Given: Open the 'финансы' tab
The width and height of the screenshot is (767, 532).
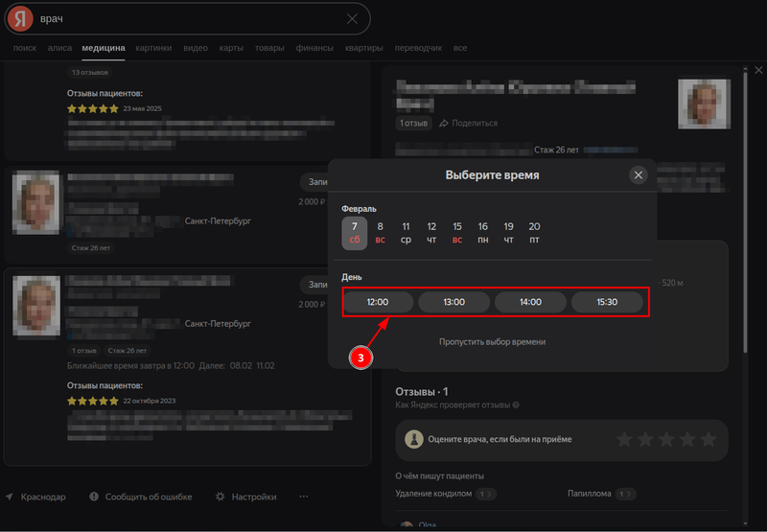Looking at the screenshot, I should coord(314,48).
